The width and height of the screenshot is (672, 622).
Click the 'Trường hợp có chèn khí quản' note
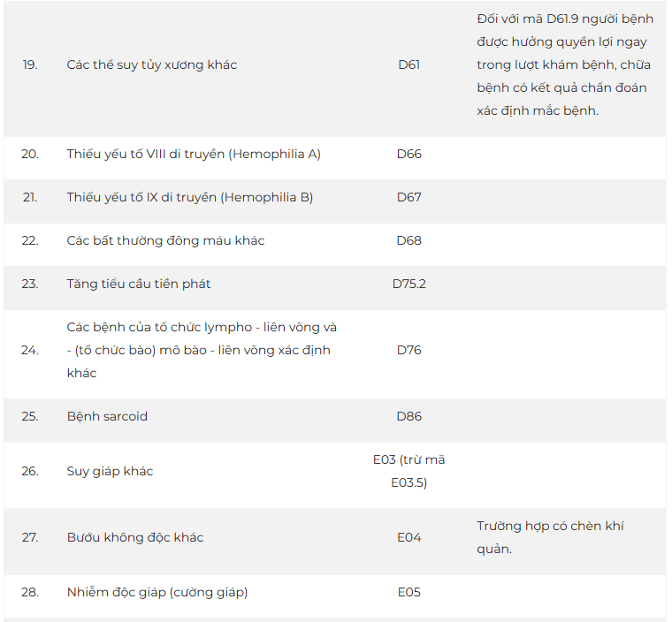pyautogui.click(x=550, y=537)
